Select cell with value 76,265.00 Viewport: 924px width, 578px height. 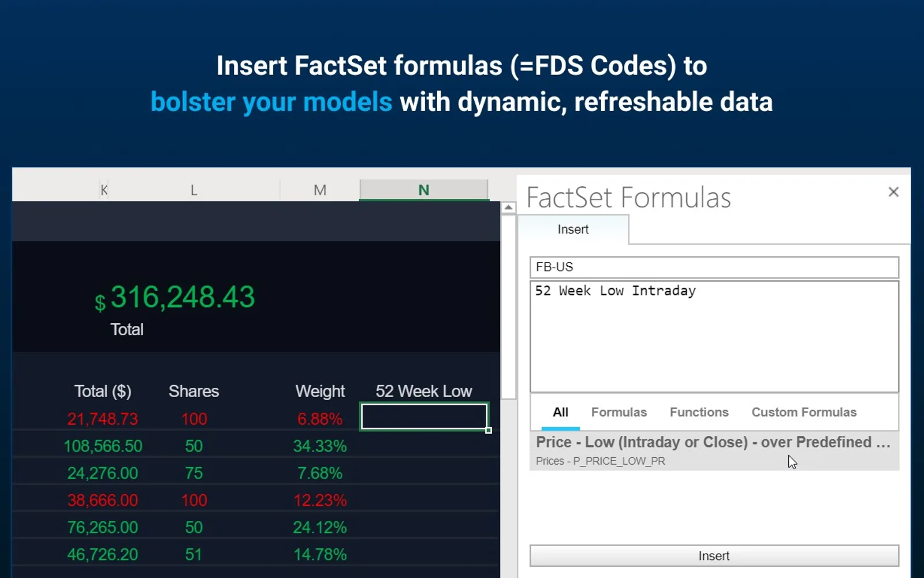tap(103, 528)
